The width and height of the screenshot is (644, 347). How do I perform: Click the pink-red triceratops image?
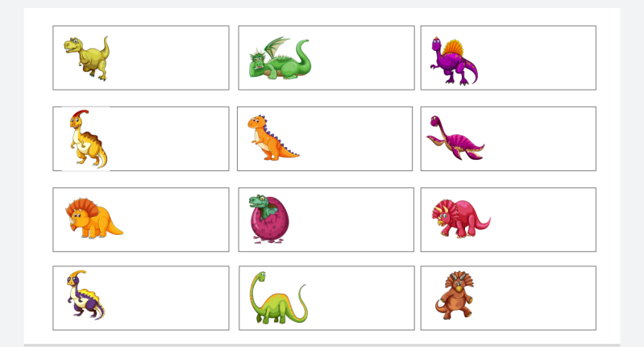[x=461, y=219]
